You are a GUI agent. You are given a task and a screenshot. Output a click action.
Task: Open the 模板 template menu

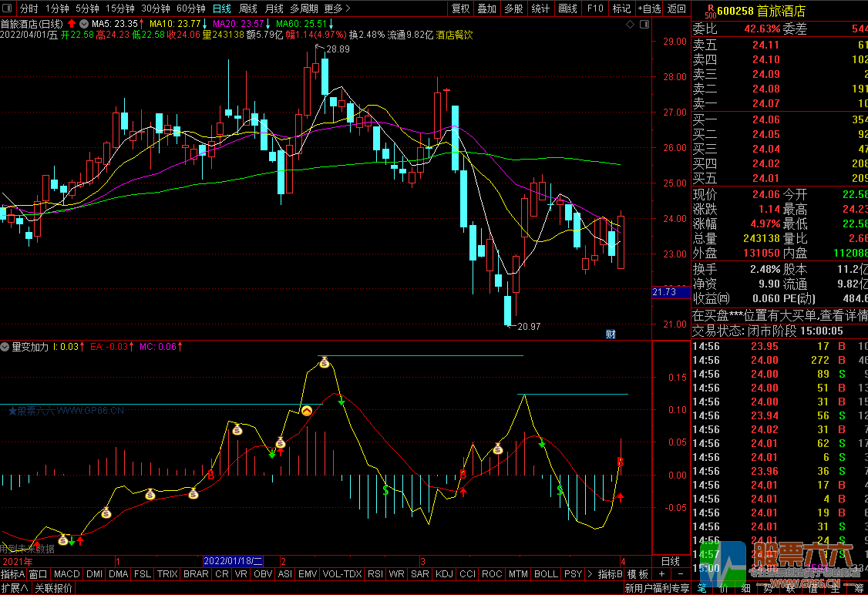[638, 574]
